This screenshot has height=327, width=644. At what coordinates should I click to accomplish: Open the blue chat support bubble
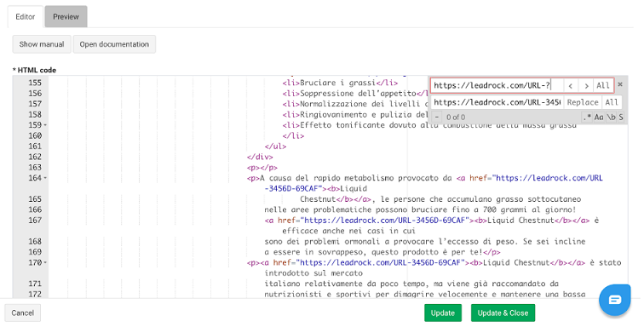coord(614,300)
